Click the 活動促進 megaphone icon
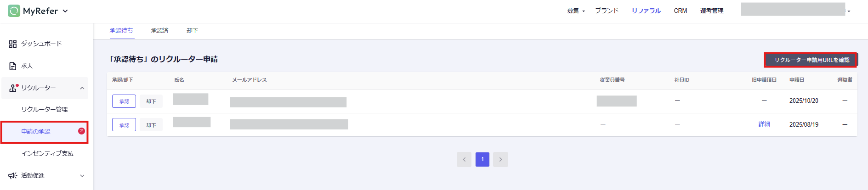868x190 pixels. 13,176
